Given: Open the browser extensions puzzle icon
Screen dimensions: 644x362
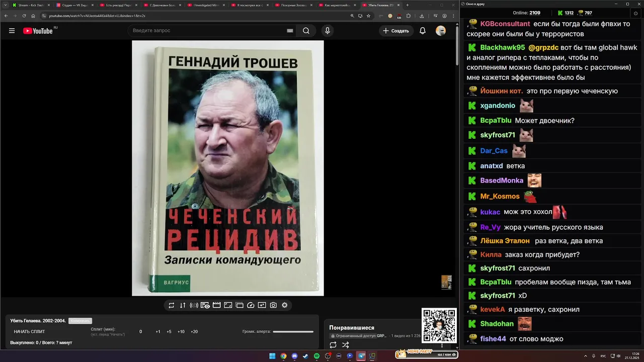Looking at the screenshot, I should tap(409, 16).
